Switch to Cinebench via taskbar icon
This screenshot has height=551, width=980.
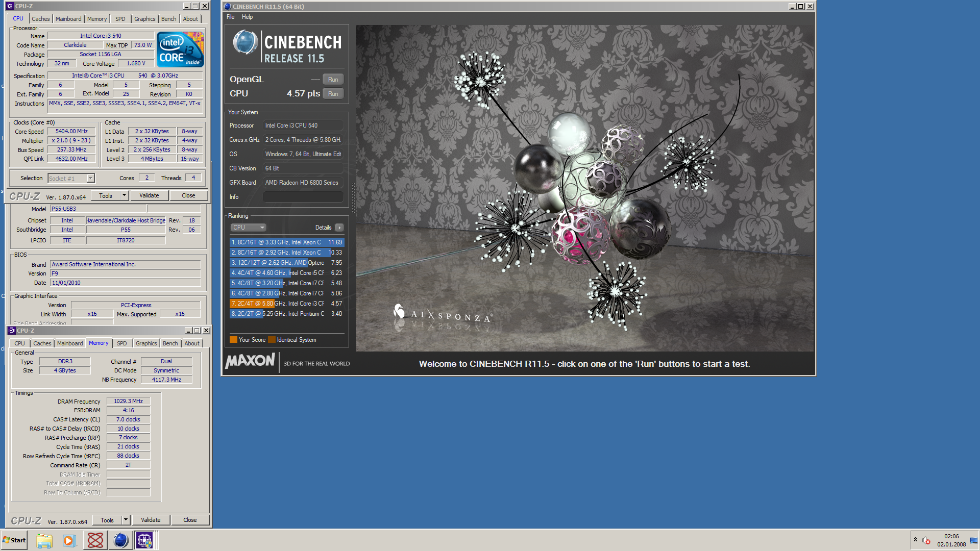click(x=120, y=540)
